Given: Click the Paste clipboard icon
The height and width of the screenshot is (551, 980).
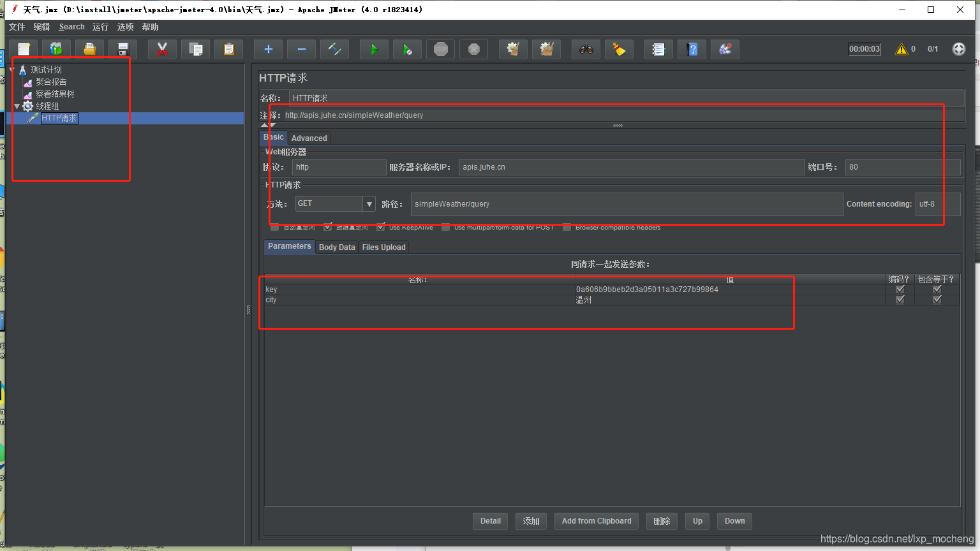Looking at the screenshot, I should click(x=229, y=49).
